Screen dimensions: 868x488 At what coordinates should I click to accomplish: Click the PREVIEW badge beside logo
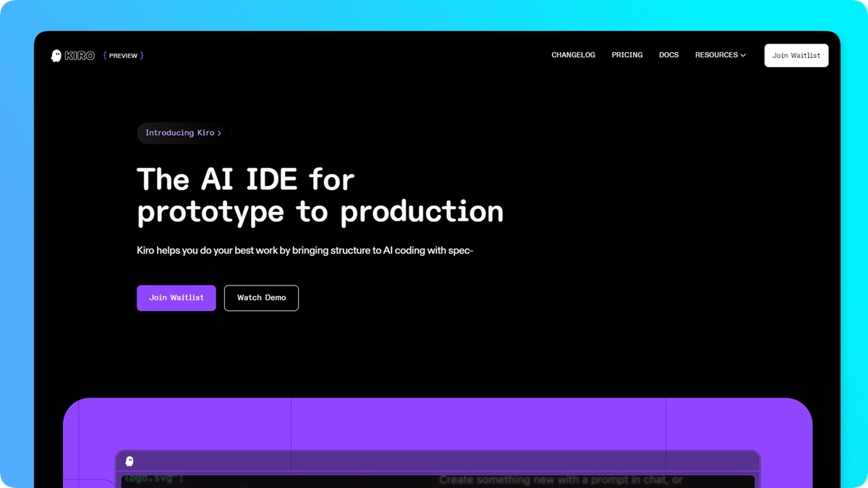(x=123, y=56)
